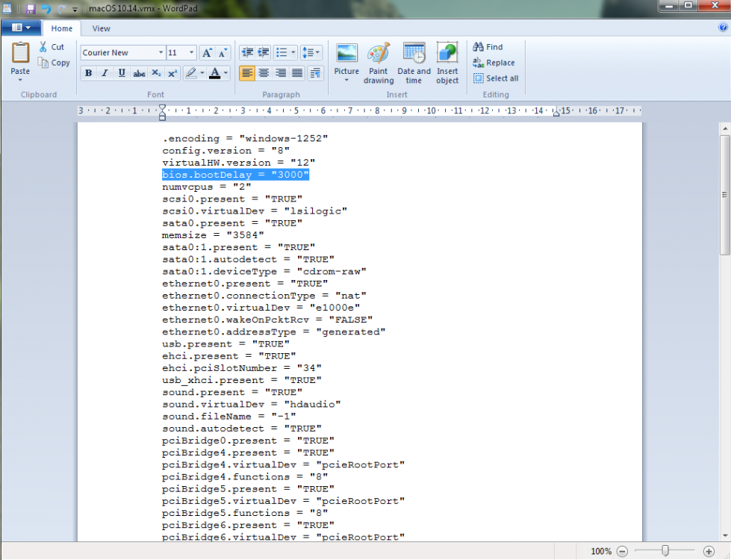Apply the font text color
731x560 pixels.
coord(214,73)
